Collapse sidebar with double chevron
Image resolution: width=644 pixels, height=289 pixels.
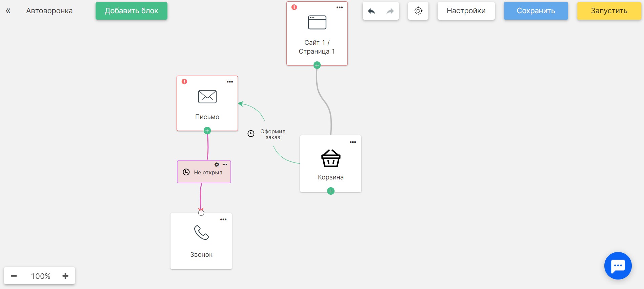click(8, 11)
